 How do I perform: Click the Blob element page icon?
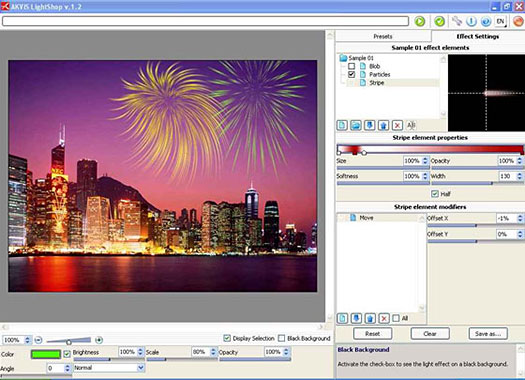363,66
